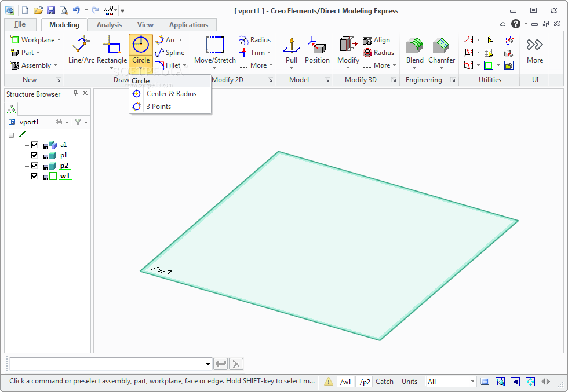The height and width of the screenshot is (392, 568).
Task: Click Radius in Modify 3D group
Action: pos(378,53)
